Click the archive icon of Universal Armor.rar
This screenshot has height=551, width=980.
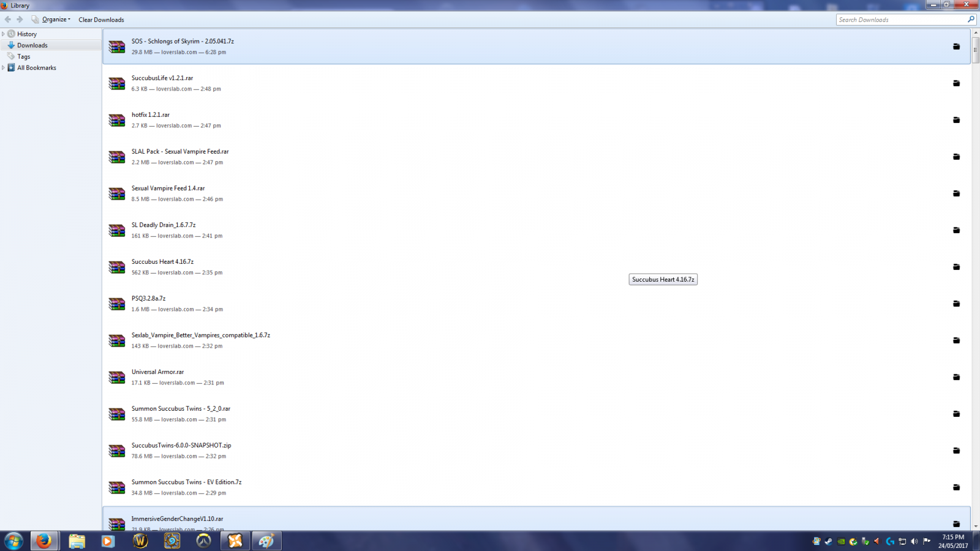[x=117, y=377]
